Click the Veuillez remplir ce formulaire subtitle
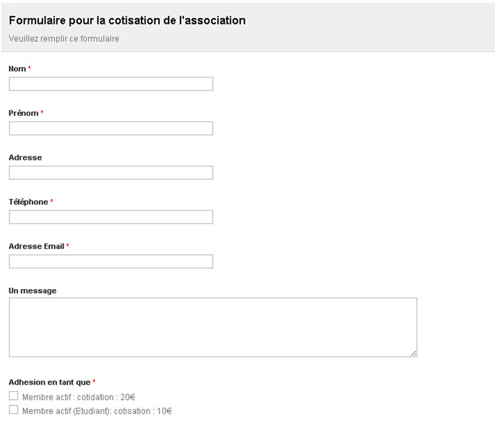Image resolution: width=495 pixels, height=448 pixels. 63,38
